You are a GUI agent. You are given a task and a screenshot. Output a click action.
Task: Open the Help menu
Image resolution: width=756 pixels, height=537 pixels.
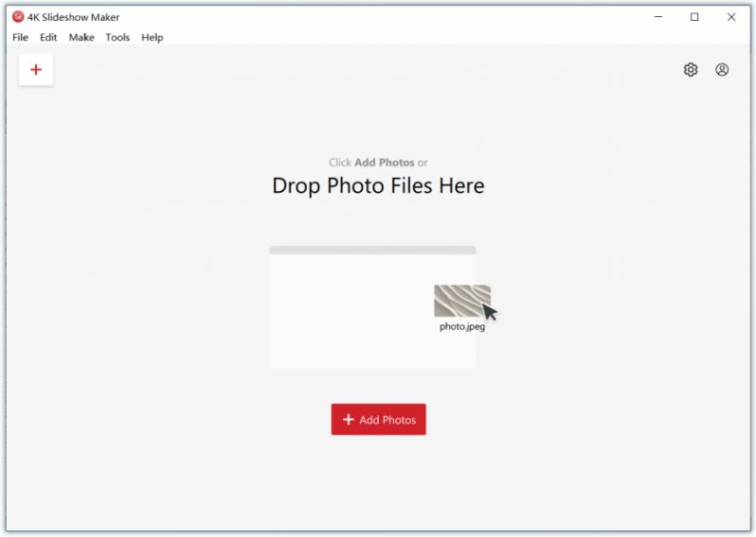152,37
